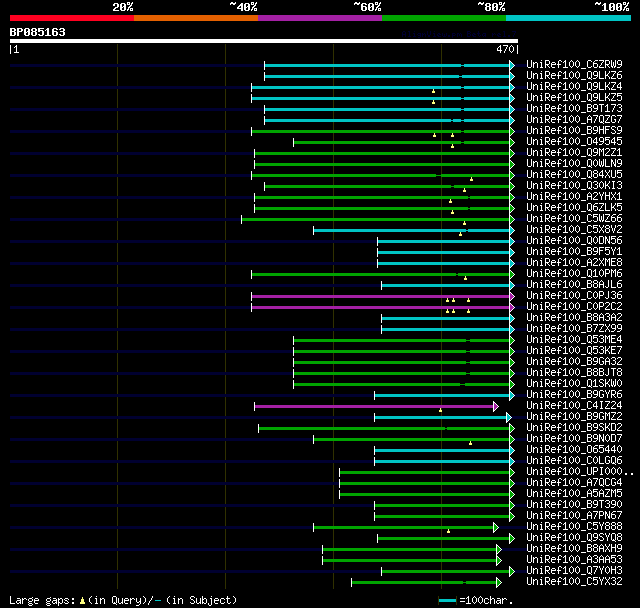Viewport: 640px width, 608px height.
Task: Click the UniRef100_Q53ME4 label
Action: [574, 340]
